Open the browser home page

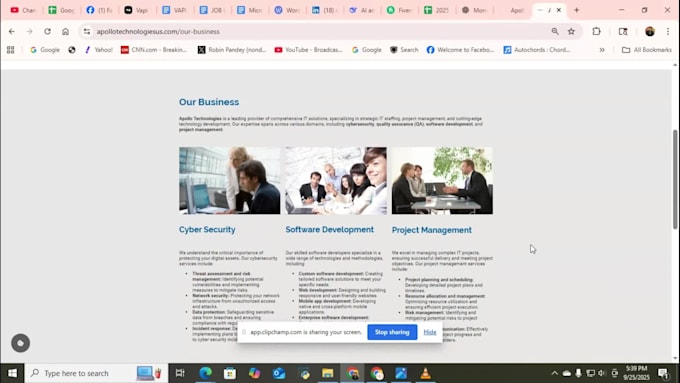point(65,31)
